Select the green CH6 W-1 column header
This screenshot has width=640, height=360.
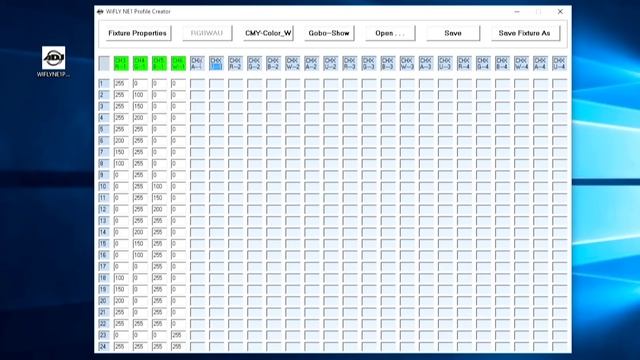[178, 63]
